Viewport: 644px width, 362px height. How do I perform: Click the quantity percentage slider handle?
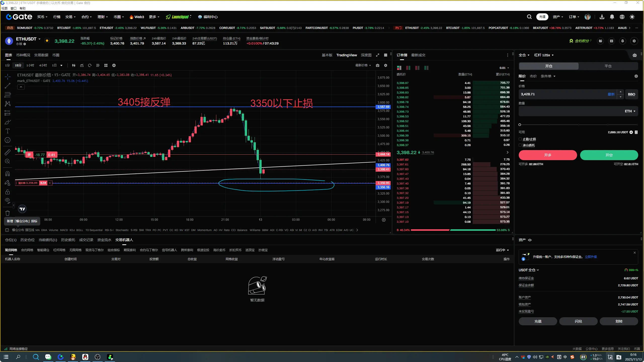pos(520,125)
